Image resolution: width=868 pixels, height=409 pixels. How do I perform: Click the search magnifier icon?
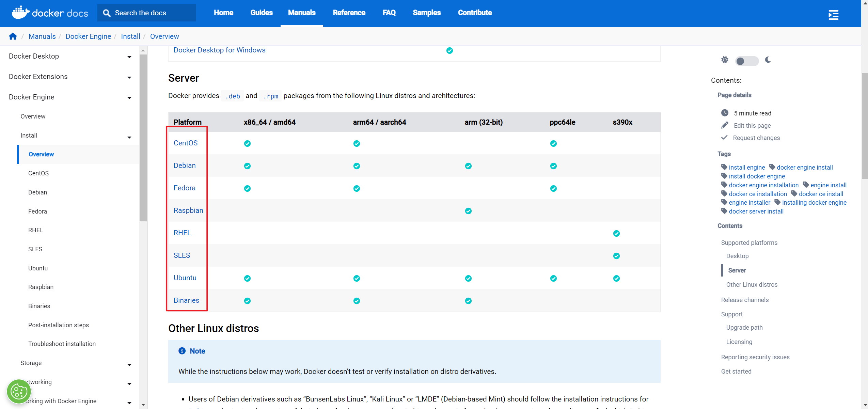click(x=107, y=13)
